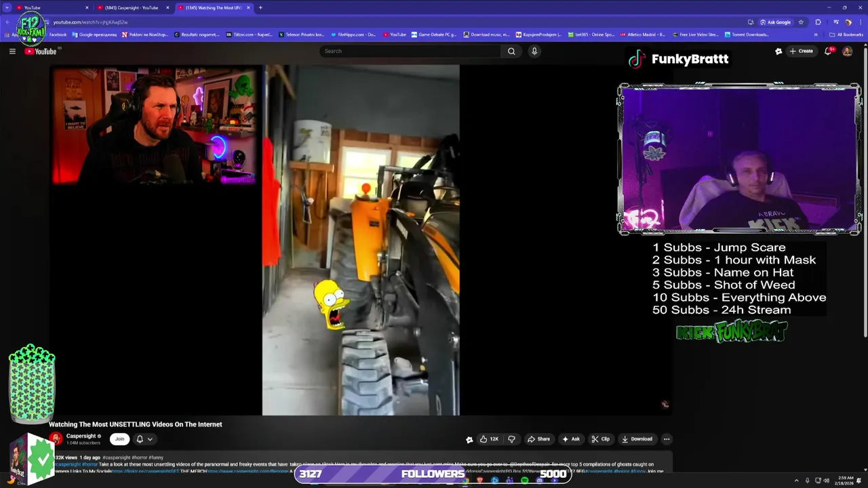Image resolution: width=868 pixels, height=488 pixels.
Task: Like the video with thumbs-up button
Action: click(x=489, y=439)
